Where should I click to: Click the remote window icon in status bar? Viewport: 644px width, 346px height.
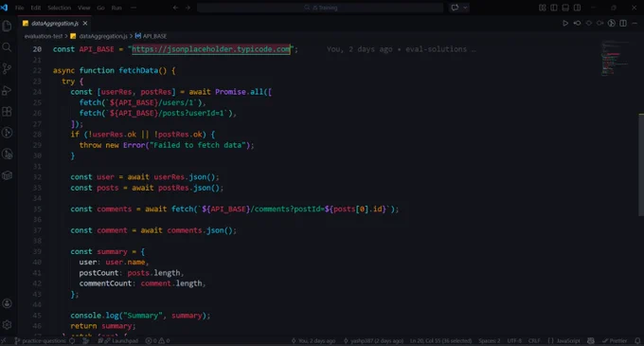(x=4, y=340)
